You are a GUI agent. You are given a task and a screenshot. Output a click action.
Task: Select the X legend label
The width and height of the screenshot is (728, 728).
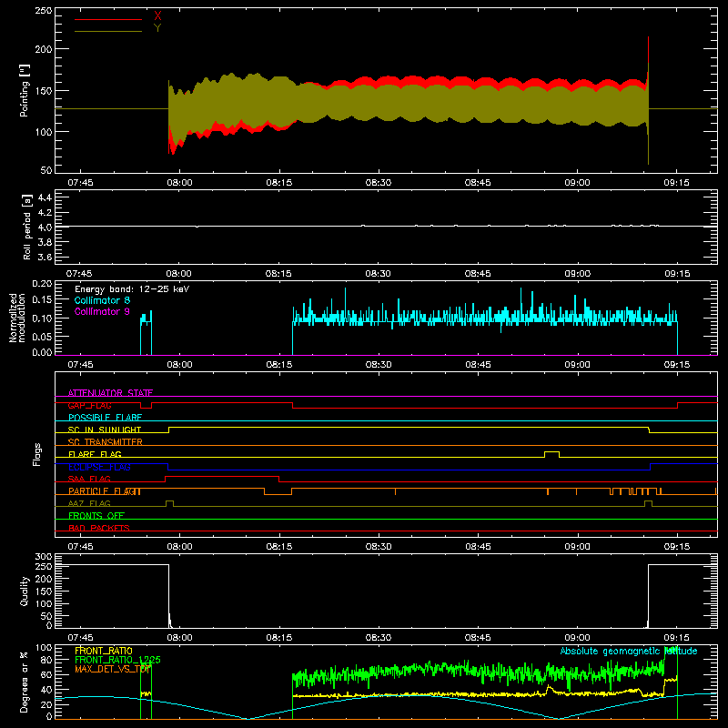click(157, 16)
